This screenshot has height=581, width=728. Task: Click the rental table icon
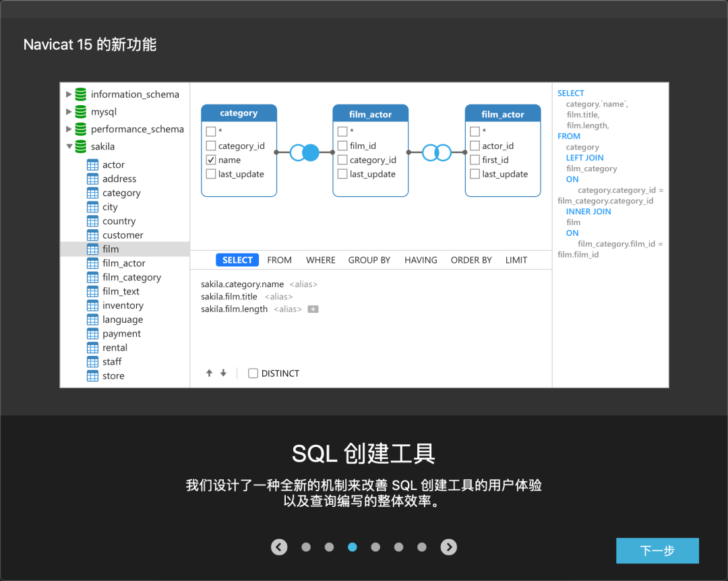[93, 348]
